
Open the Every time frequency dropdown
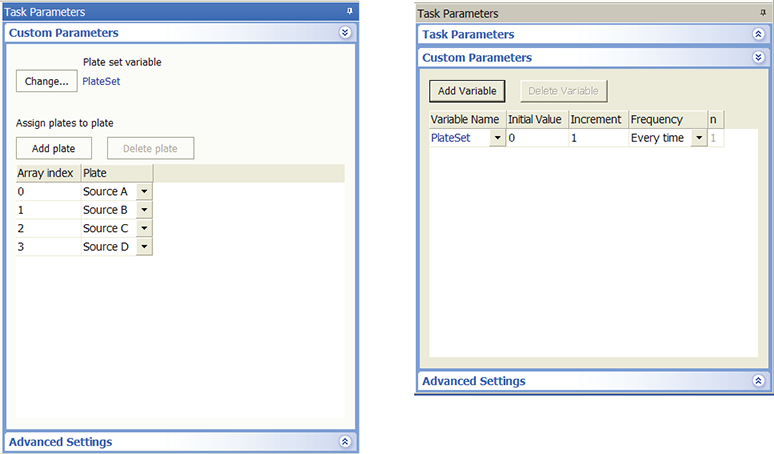698,138
